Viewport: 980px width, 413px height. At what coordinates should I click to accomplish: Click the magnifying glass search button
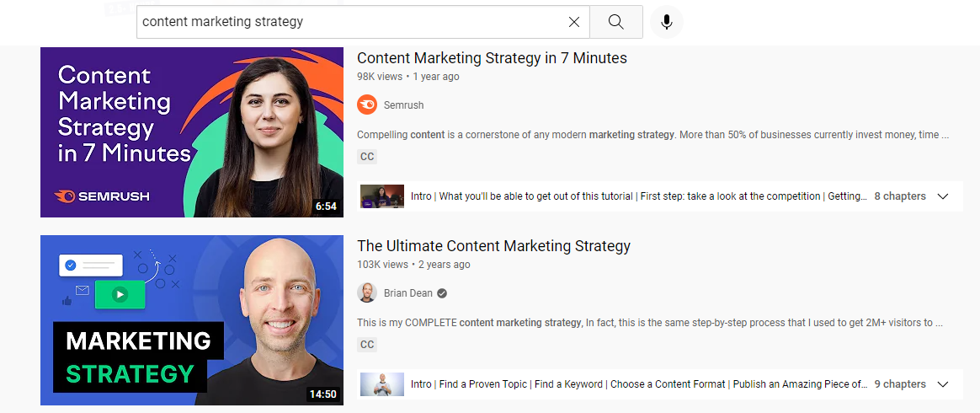(x=615, y=22)
